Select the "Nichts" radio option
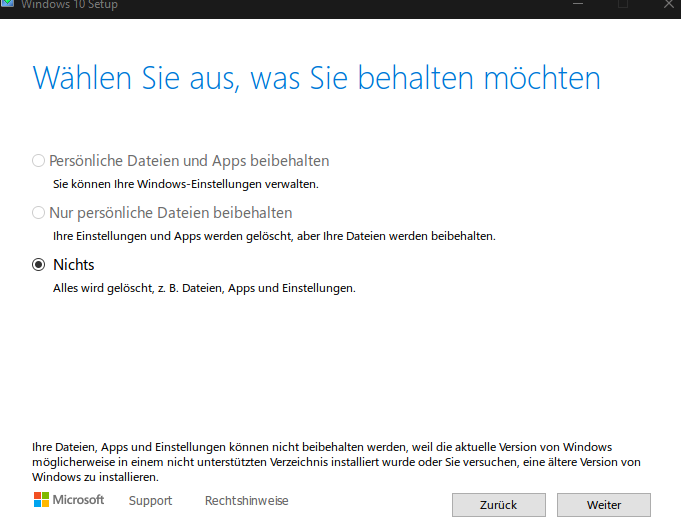 click(39, 264)
